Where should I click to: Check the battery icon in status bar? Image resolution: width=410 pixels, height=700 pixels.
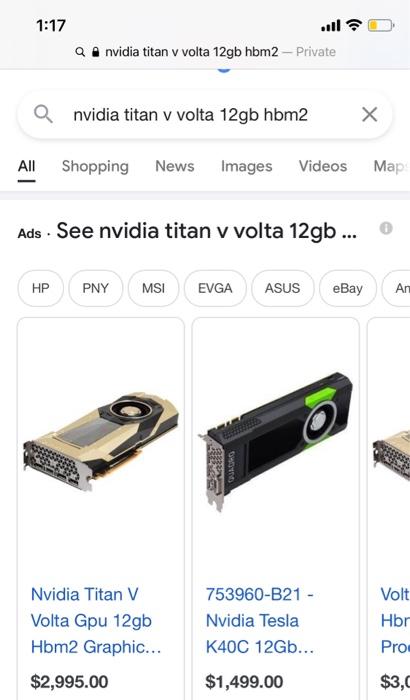381,25
